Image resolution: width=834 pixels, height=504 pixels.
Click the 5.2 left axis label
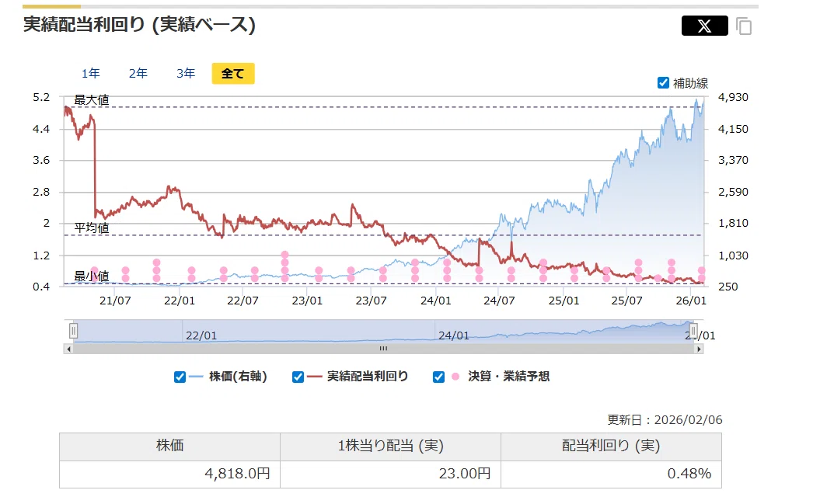41,97
